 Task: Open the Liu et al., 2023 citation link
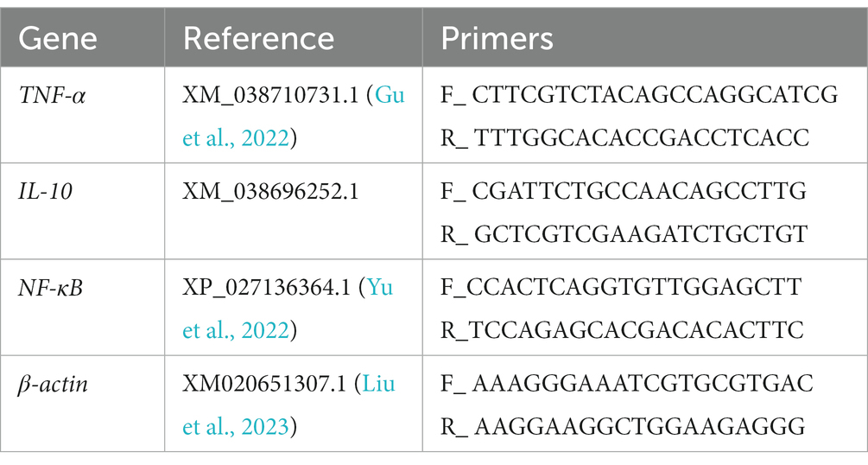[x=237, y=426]
